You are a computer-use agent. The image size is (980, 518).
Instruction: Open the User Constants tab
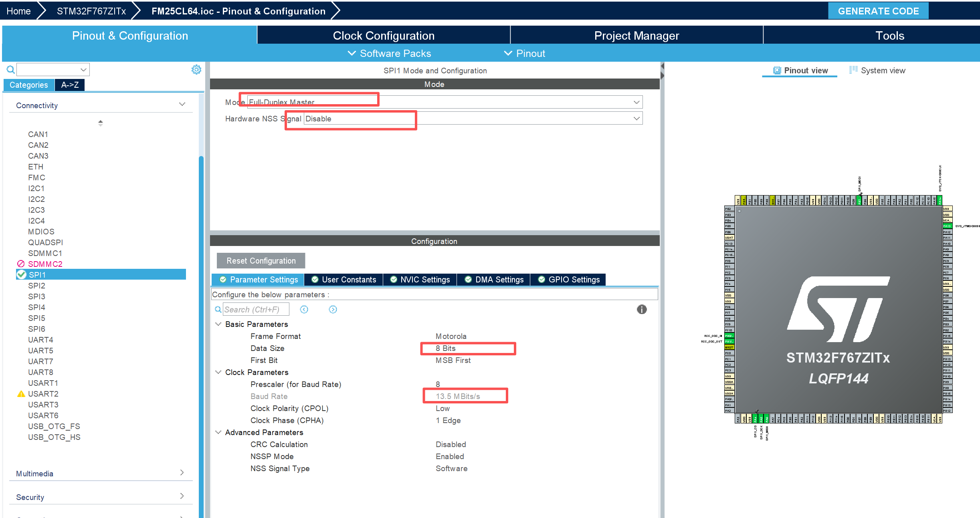click(x=344, y=280)
